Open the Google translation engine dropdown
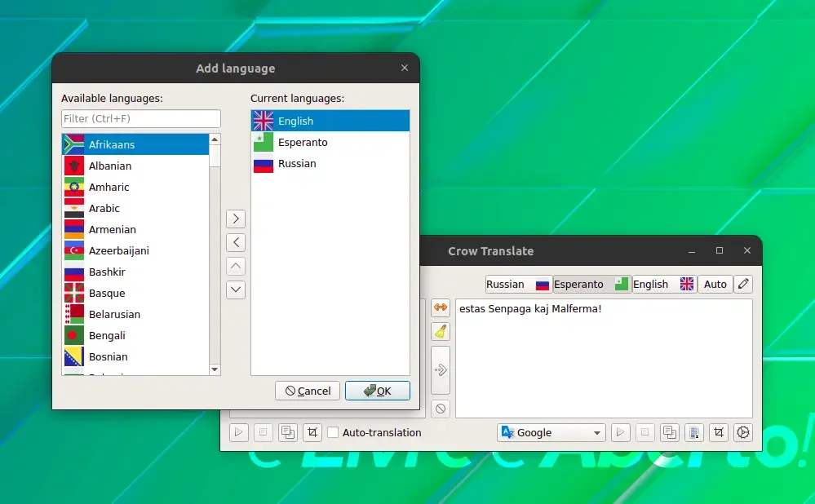This screenshot has width=815, height=504. pyautogui.click(x=551, y=432)
